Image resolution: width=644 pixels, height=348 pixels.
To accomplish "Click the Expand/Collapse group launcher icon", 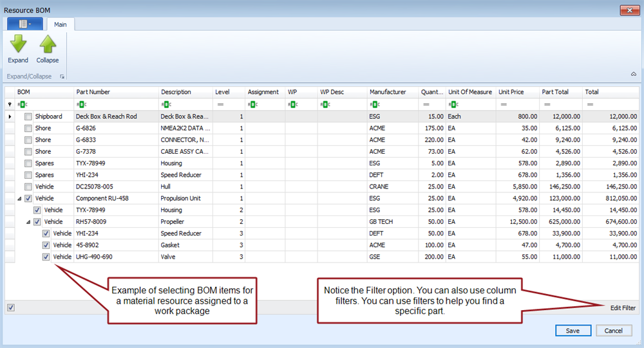I will coord(62,77).
